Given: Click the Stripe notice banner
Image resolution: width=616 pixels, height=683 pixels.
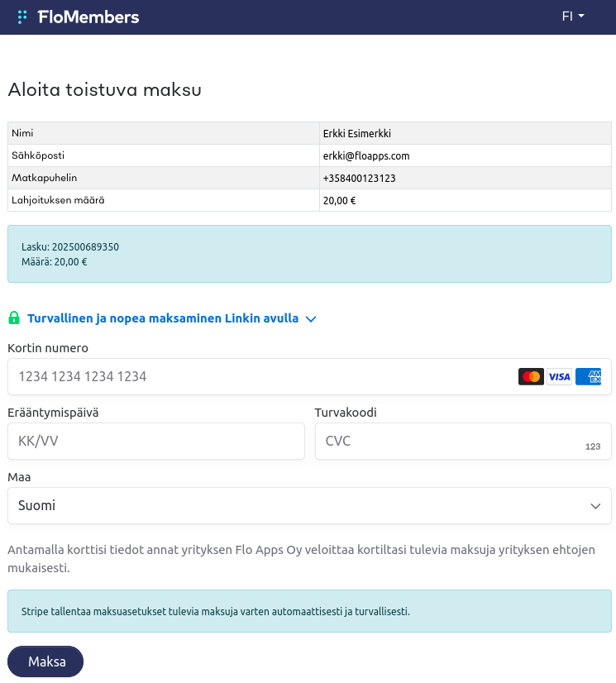Looking at the screenshot, I should point(309,612).
